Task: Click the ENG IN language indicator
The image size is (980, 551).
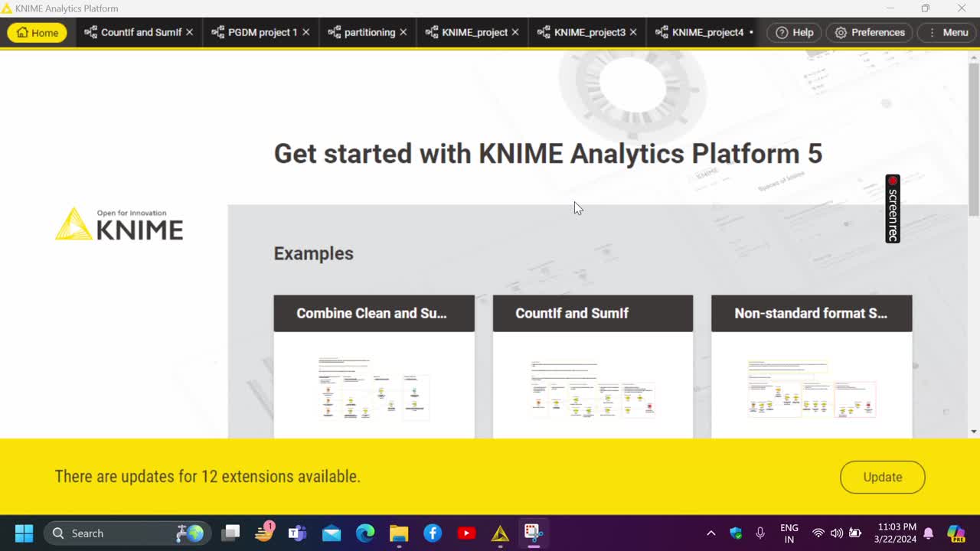Action: [x=789, y=533]
